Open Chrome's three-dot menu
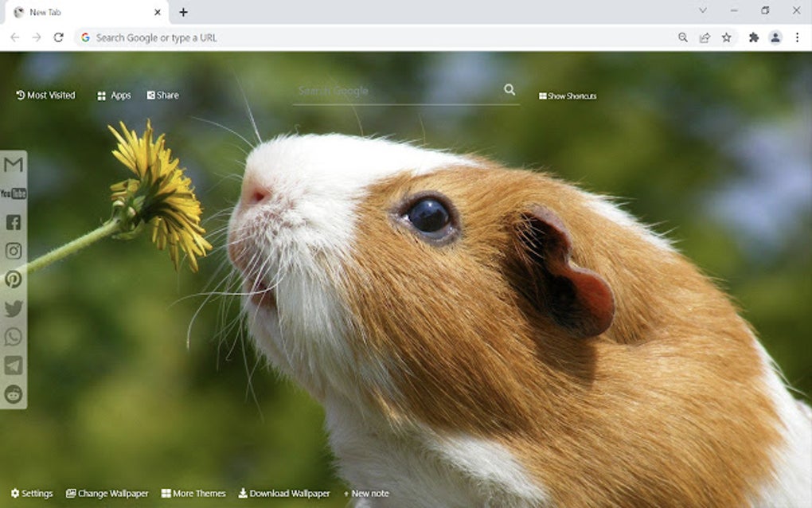The width and height of the screenshot is (812, 508). coord(797,37)
